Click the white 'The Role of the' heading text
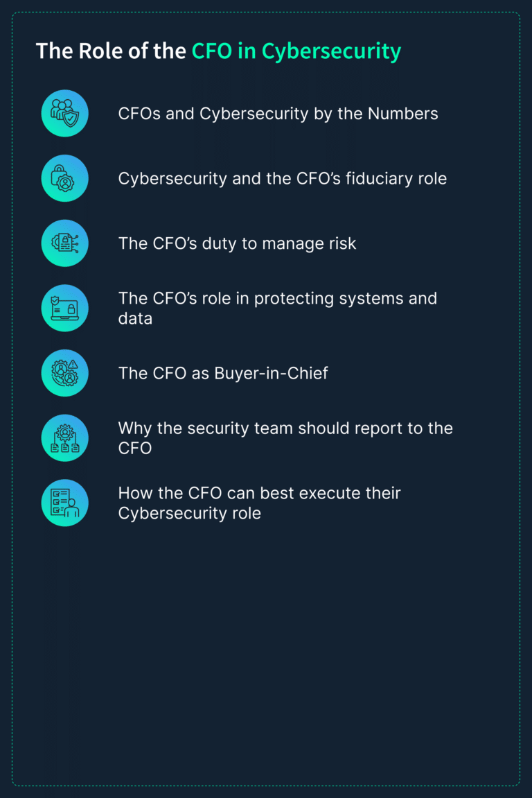The height and width of the screenshot is (798, 532). tap(111, 51)
